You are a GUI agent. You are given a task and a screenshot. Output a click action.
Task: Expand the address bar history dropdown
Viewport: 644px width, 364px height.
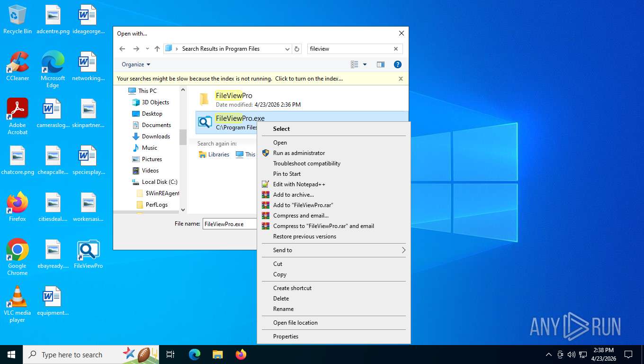pyautogui.click(x=287, y=49)
